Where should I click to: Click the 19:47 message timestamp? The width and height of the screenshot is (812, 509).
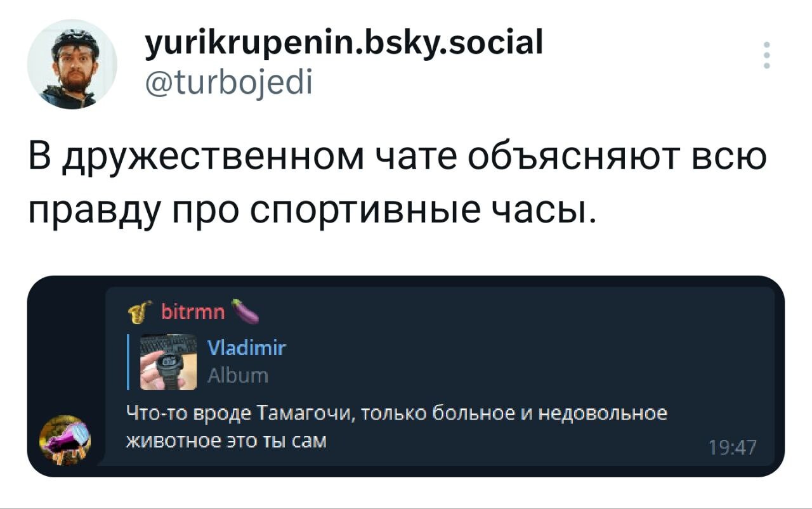(733, 449)
